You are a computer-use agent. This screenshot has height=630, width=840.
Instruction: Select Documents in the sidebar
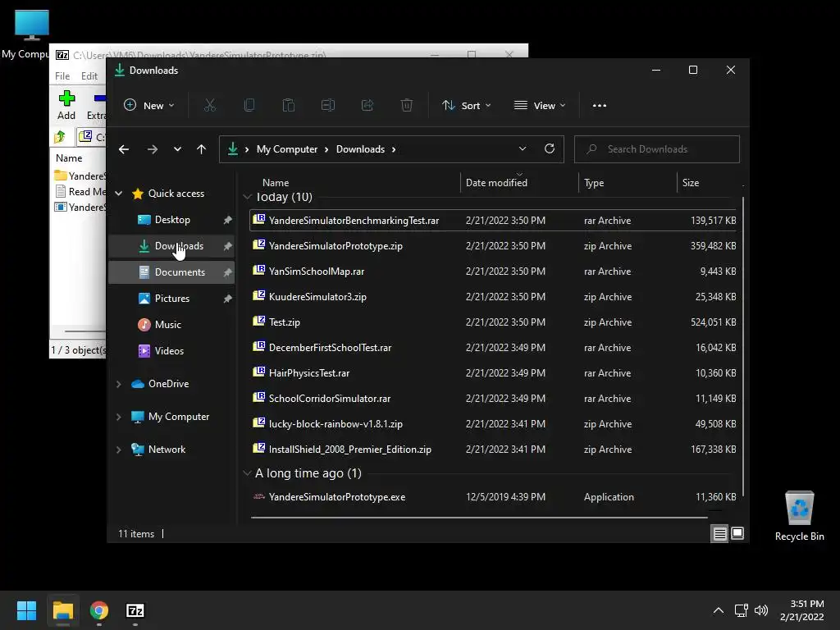172,272
